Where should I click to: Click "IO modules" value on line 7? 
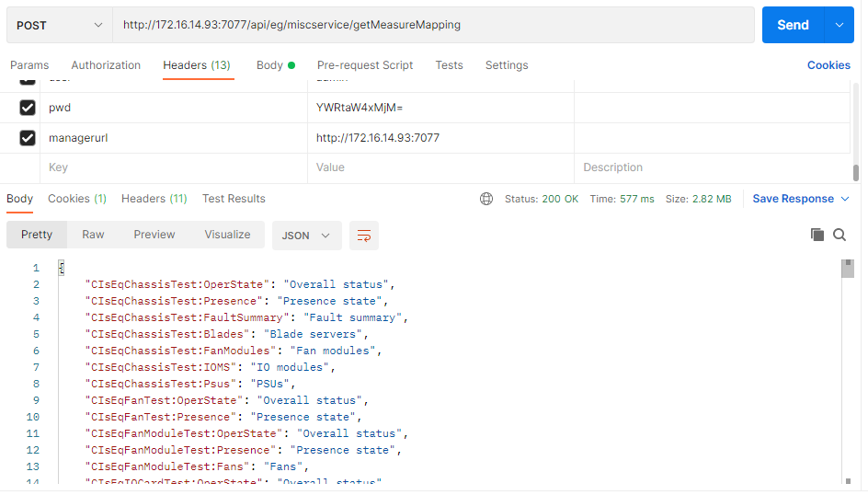click(x=290, y=368)
